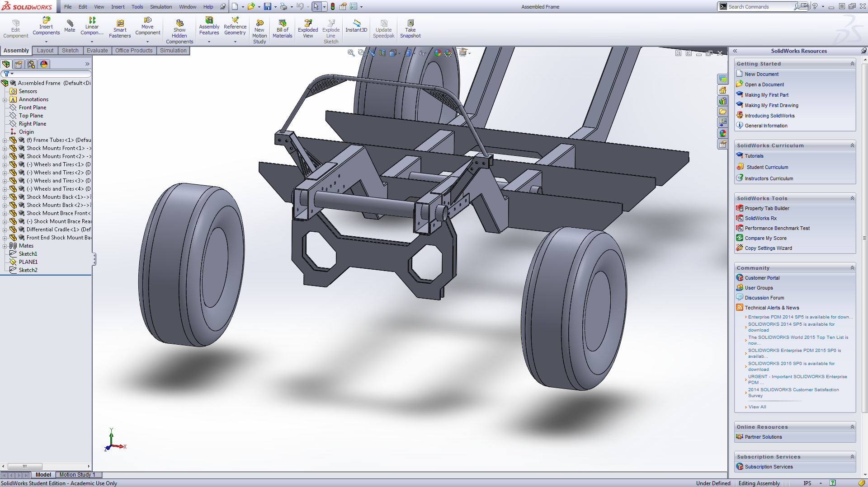Image resolution: width=868 pixels, height=487 pixels.
Task: Expand the Mates tree node
Action: click(5, 246)
